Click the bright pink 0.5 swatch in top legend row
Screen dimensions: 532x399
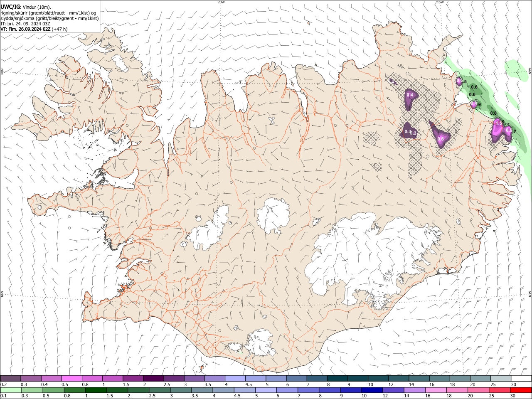click(x=71, y=378)
